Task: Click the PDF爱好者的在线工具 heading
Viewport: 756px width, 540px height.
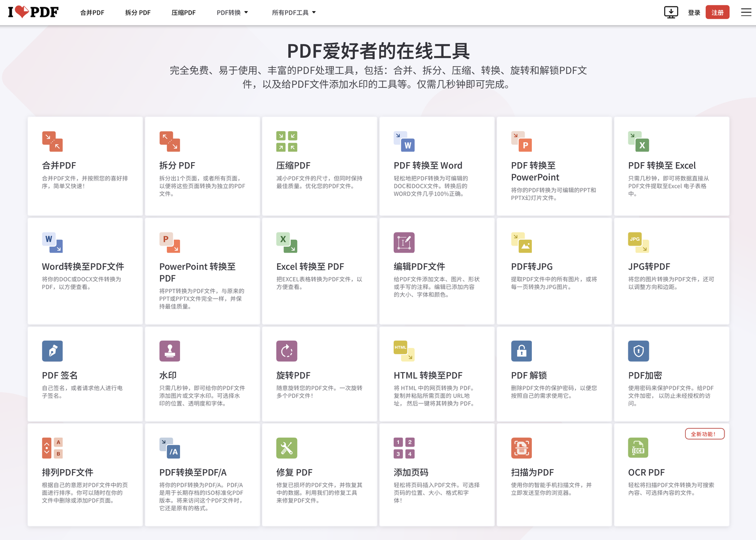Action: click(x=378, y=51)
